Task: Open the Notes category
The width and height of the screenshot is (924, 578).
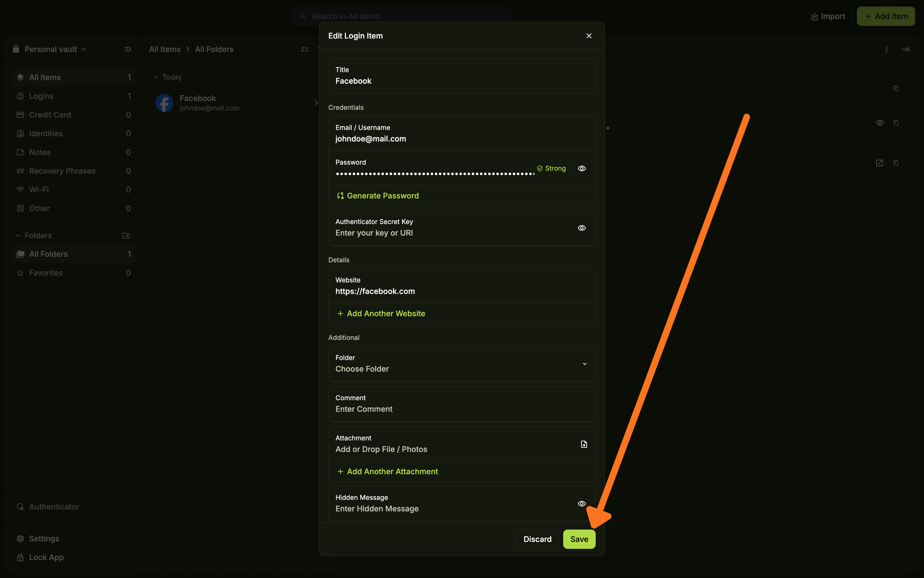Action: (73, 152)
